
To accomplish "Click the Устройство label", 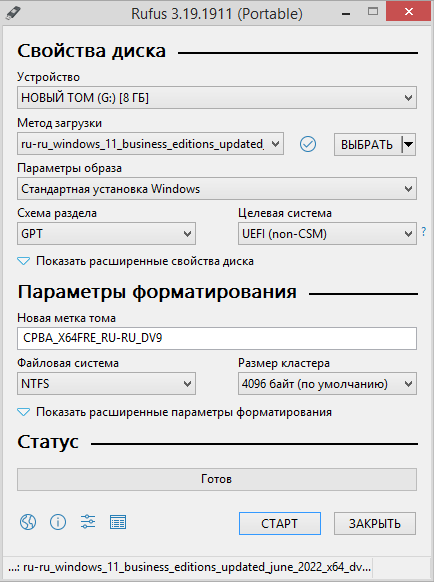I will (x=48, y=77).
